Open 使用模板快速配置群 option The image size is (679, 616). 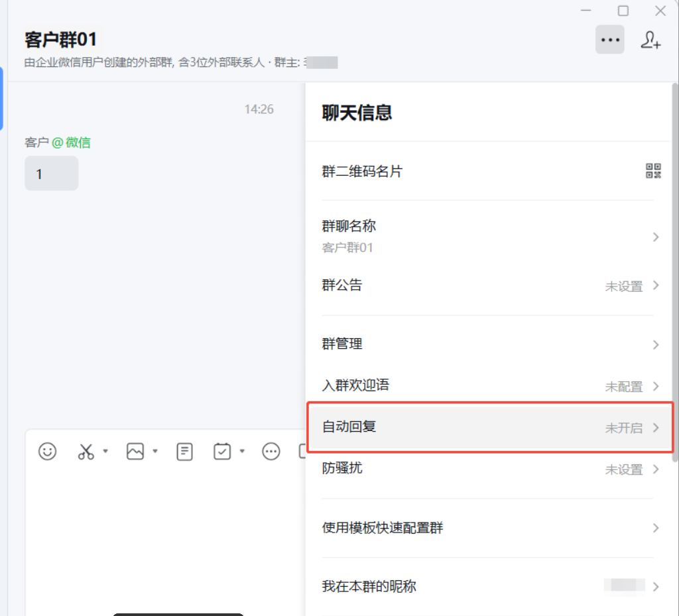pos(487,528)
